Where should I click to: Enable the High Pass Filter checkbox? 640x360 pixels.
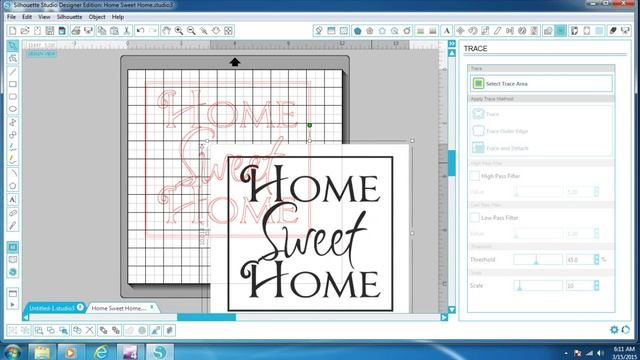pyautogui.click(x=475, y=176)
